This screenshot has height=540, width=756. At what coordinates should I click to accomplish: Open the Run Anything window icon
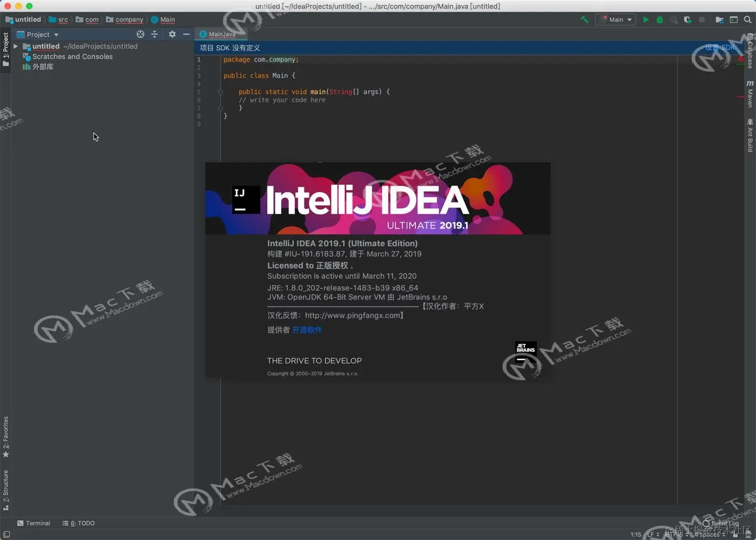click(733, 19)
